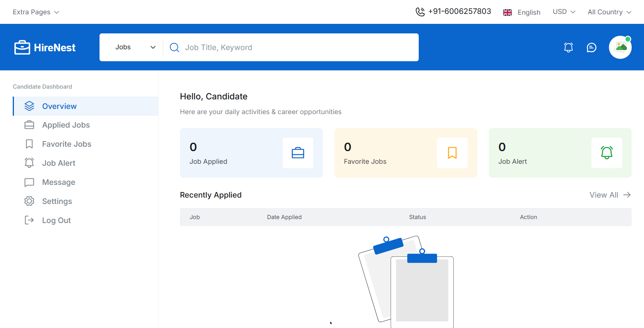Click the HireNest briefcase logo
Image resolution: width=644 pixels, height=328 pixels.
22,47
